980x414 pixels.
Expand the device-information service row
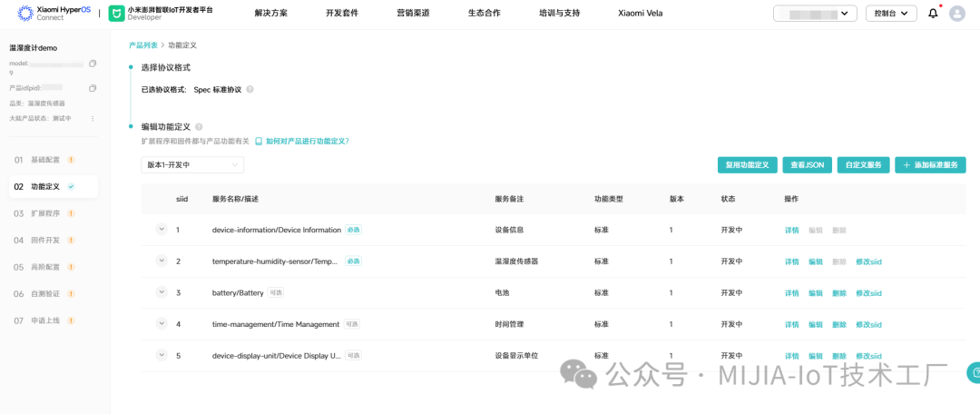[x=162, y=230]
